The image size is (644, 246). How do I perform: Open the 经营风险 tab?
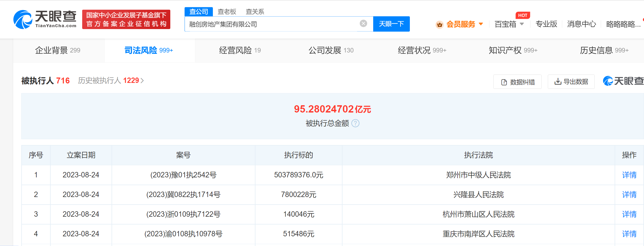click(240, 50)
